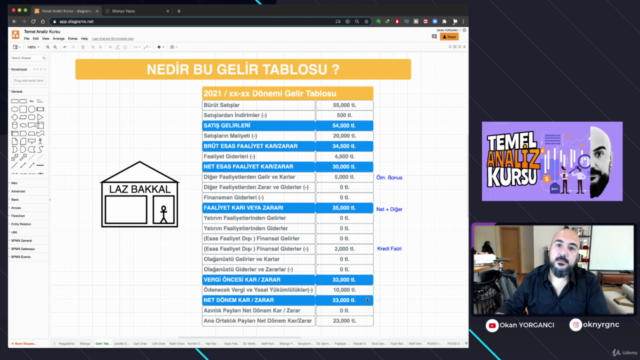Click the Delete trash icon
640x360 pixels.
(x=83, y=47)
